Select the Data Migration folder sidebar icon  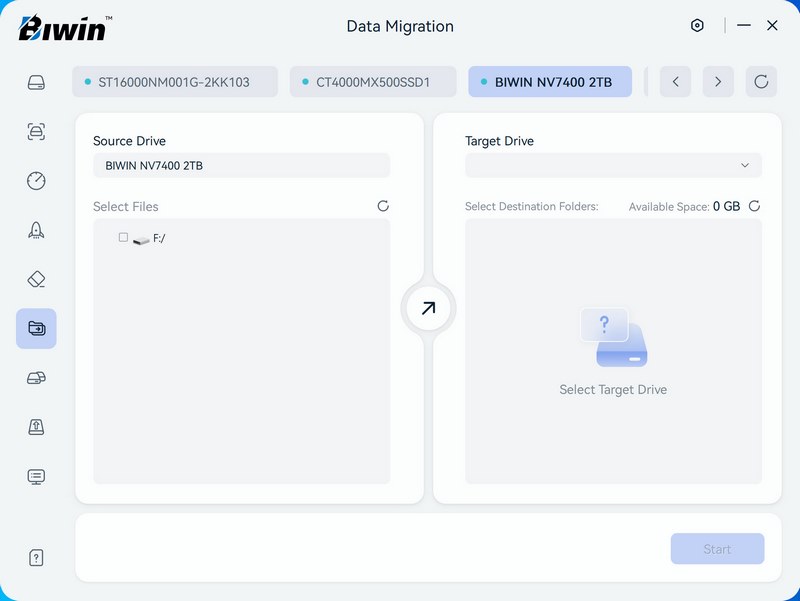(36, 328)
